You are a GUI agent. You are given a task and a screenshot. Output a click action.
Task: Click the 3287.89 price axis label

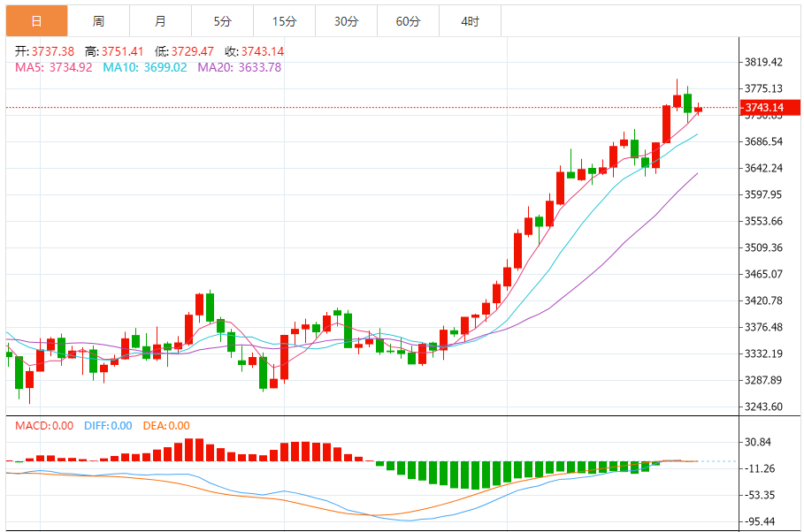click(x=763, y=380)
